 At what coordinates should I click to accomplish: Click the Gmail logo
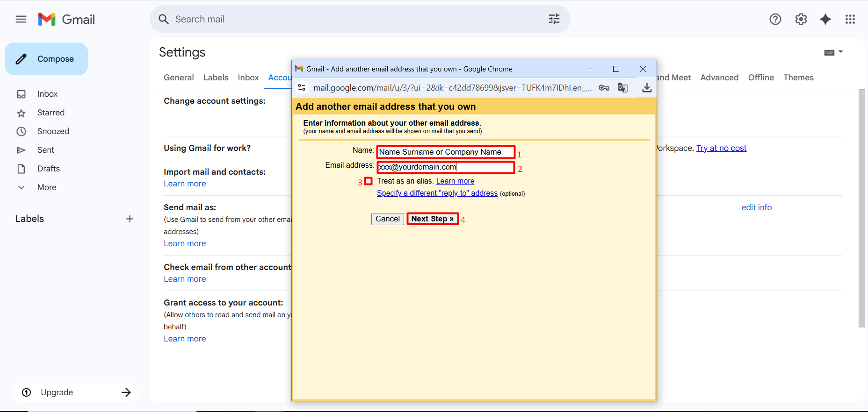(66, 19)
